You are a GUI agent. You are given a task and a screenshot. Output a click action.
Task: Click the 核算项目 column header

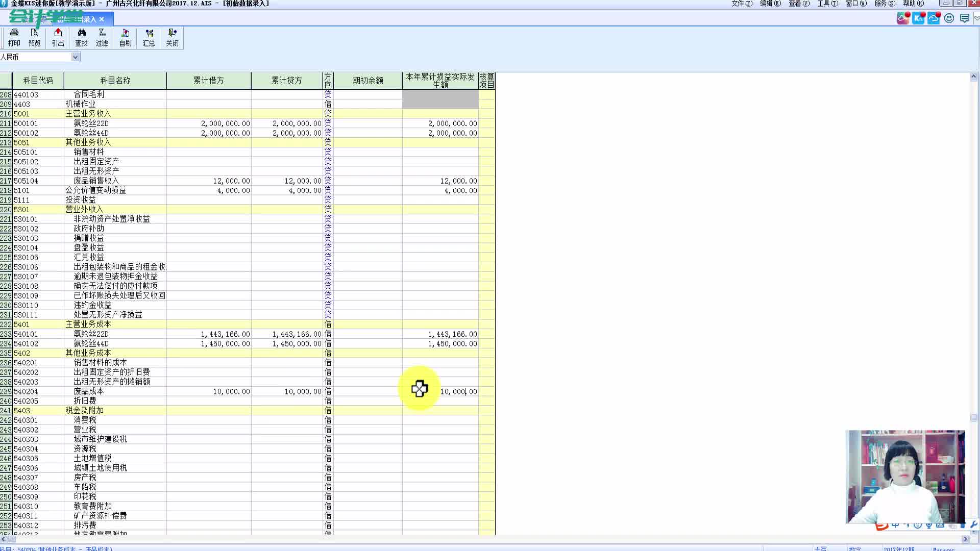[487, 81]
